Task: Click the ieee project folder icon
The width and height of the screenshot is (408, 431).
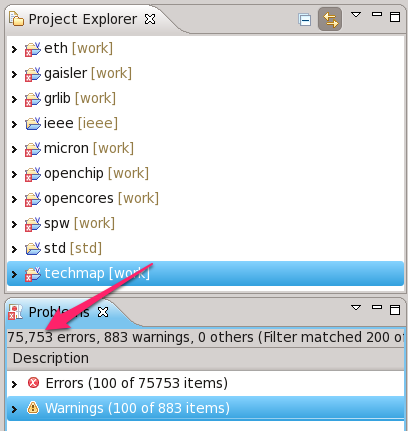Action: [33, 124]
